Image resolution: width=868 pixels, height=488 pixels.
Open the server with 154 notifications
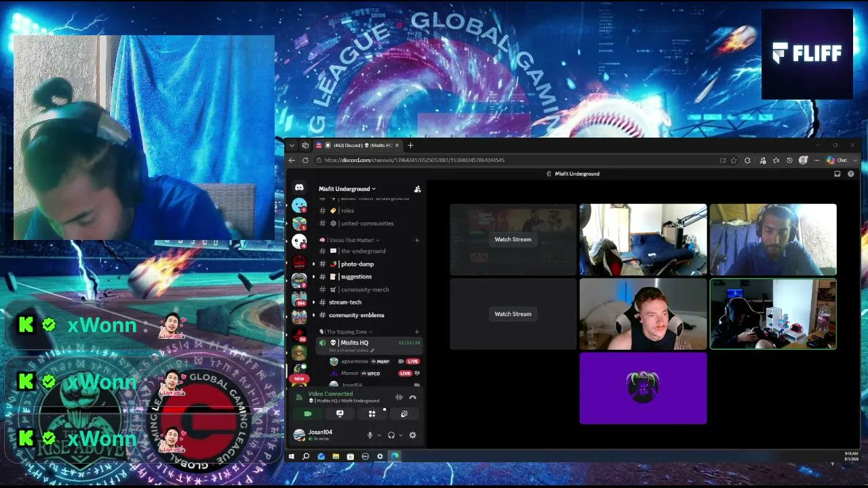299,298
